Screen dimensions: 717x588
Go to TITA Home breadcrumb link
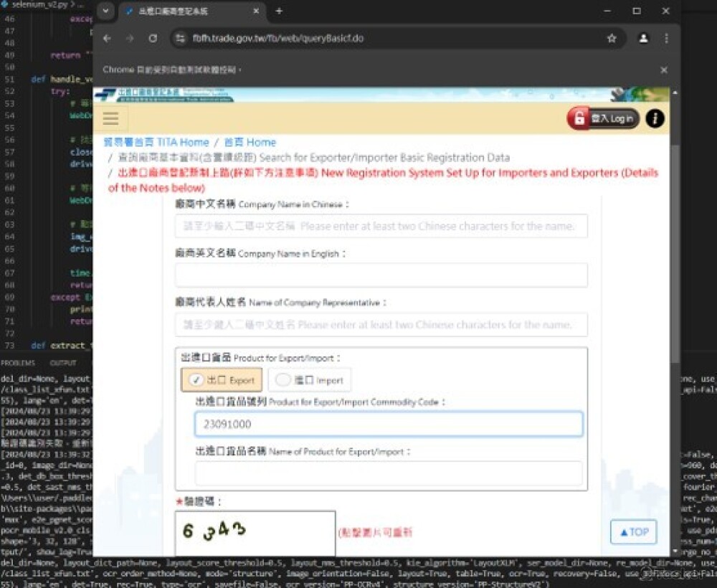[x=156, y=143]
